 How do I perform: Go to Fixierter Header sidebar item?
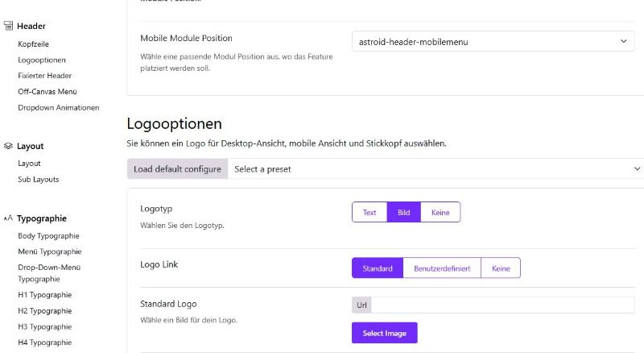coord(45,76)
